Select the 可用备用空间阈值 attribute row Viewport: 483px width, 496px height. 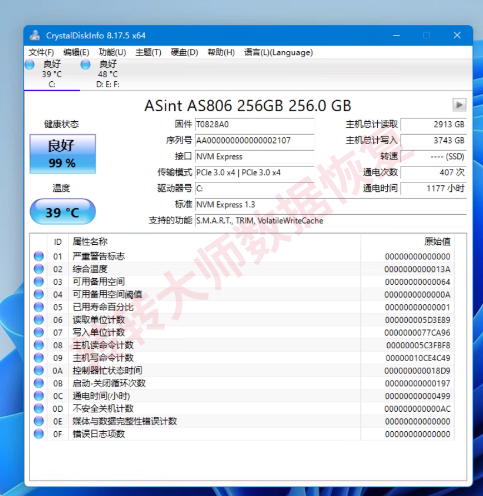click(x=242, y=294)
